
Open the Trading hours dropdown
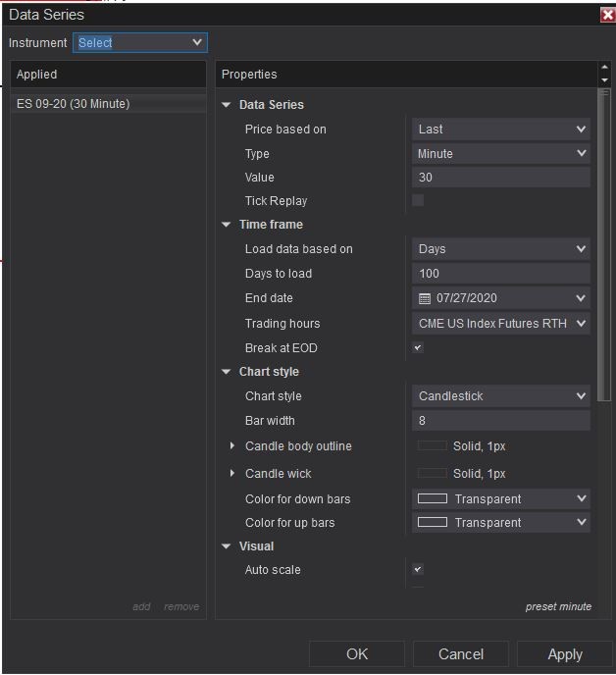(x=500, y=323)
